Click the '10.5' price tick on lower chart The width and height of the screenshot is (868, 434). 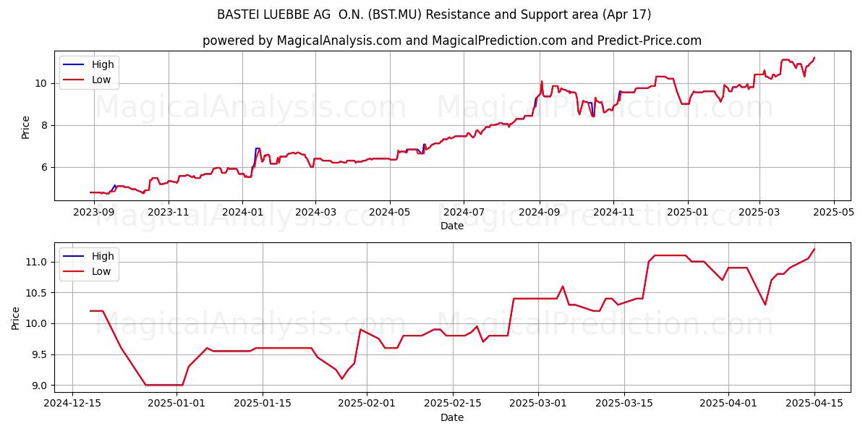38,293
